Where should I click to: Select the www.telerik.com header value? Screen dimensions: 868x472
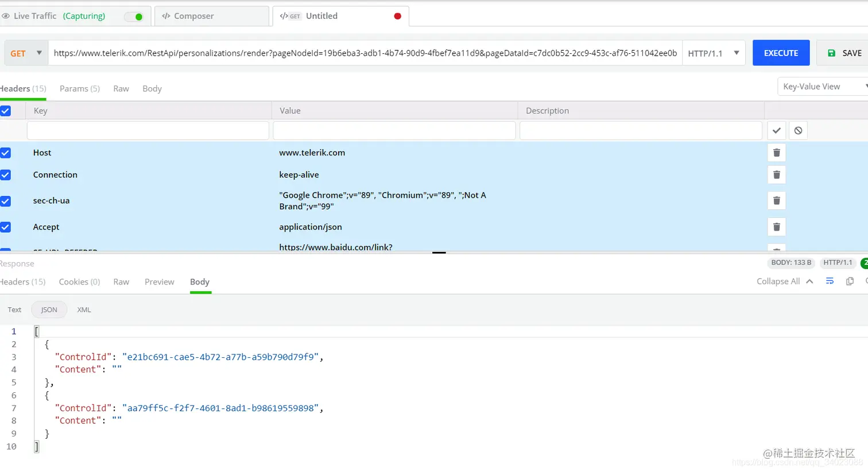[x=312, y=153]
